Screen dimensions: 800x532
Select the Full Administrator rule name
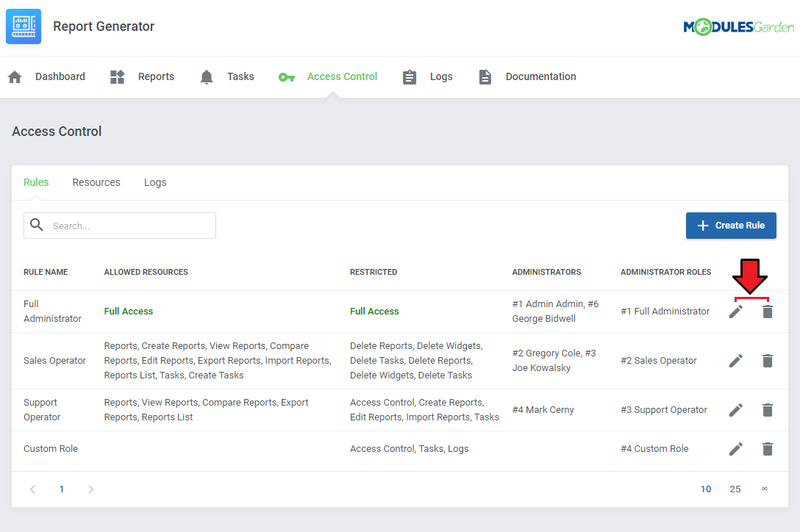pyautogui.click(x=52, y=311)
